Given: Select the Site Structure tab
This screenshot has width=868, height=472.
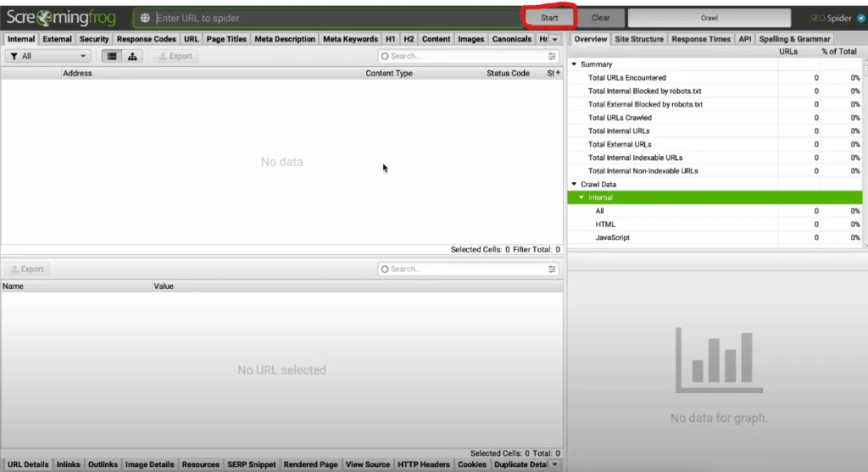Looking at the screenshot, I should pos(639,39).
